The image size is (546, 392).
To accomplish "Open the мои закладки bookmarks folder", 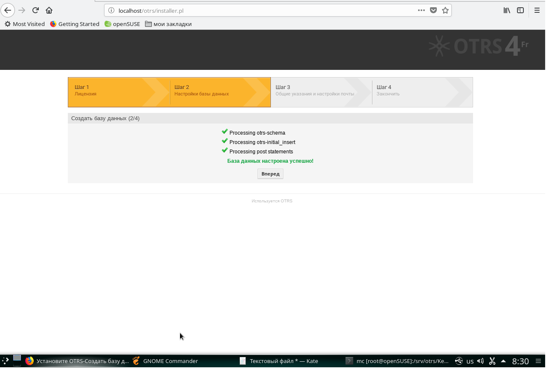I will click(x=168, y=24).
